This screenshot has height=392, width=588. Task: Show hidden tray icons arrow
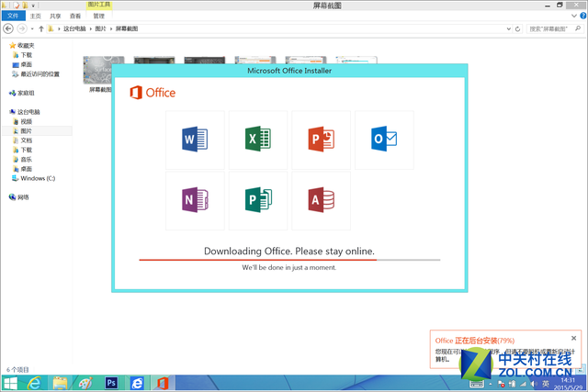(x=491, y=384)
